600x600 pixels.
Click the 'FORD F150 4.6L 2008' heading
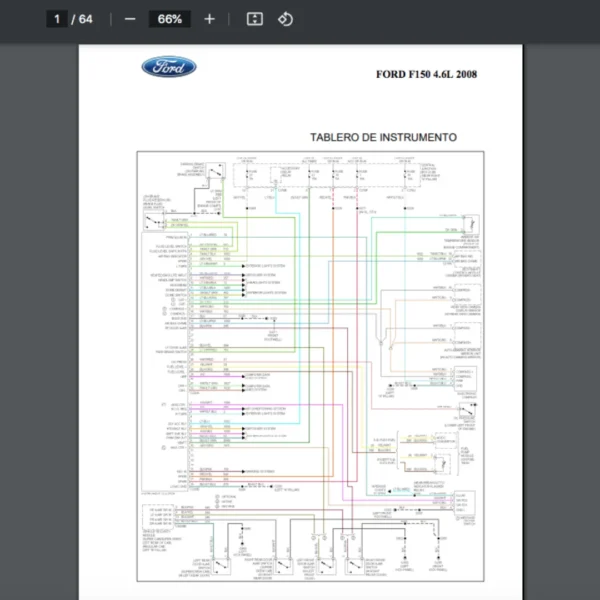[426, 74]
